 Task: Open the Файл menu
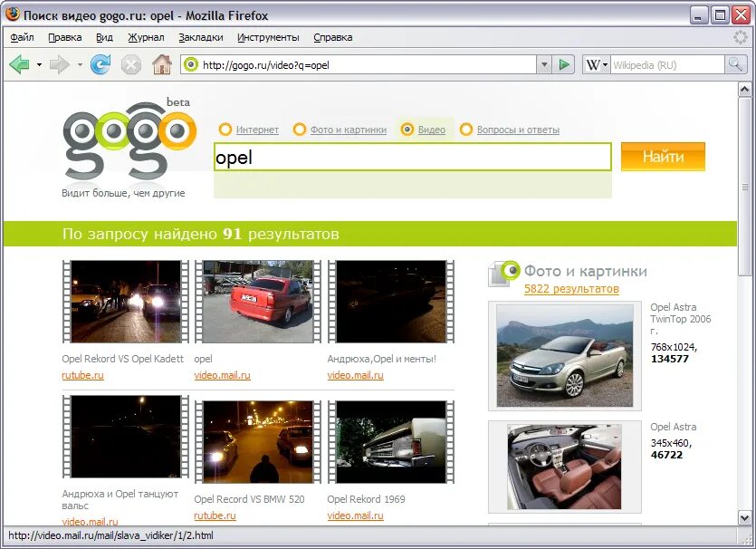tap(22, 37)
